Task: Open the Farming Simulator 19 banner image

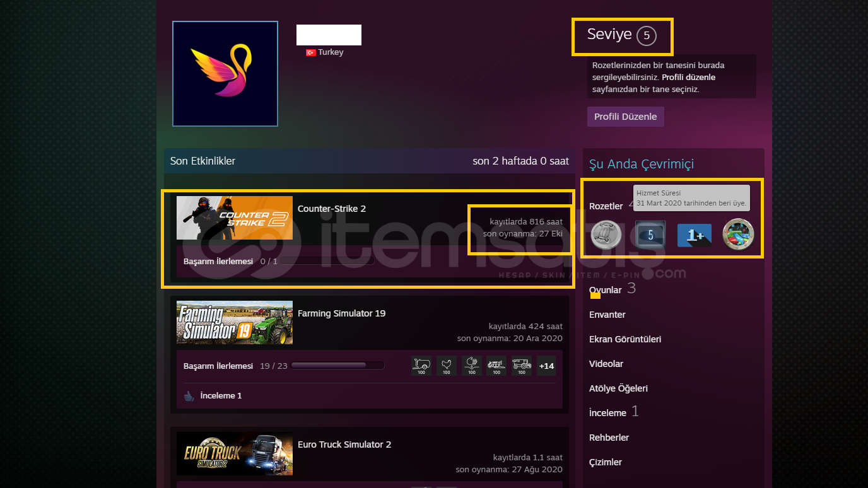Action: tap(235, 323)
